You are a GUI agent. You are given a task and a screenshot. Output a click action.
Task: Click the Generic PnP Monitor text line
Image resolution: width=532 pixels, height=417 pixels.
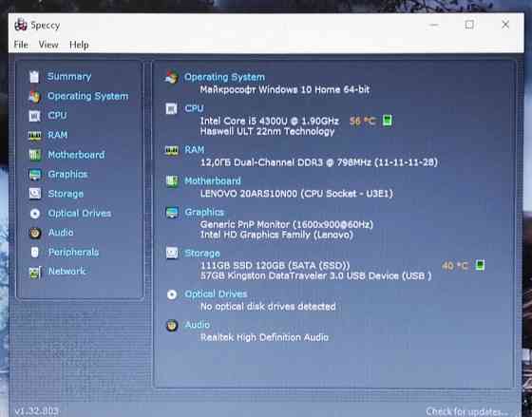click(x=287, y=224)
